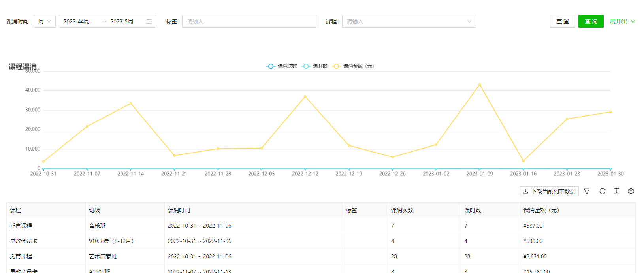Click the 2023-01-09 peak data point
Screen dimensions: 644x273
(x=480, y=85)
